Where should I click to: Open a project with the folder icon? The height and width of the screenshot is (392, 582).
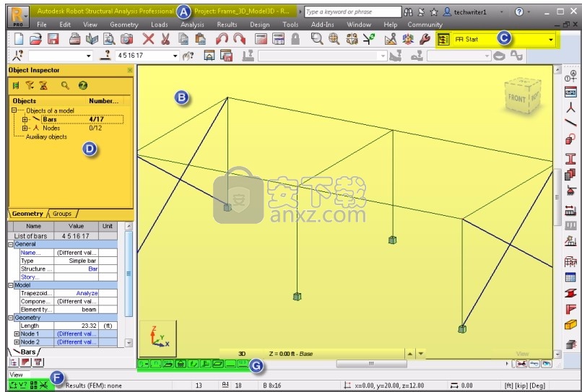coord(35,38)
